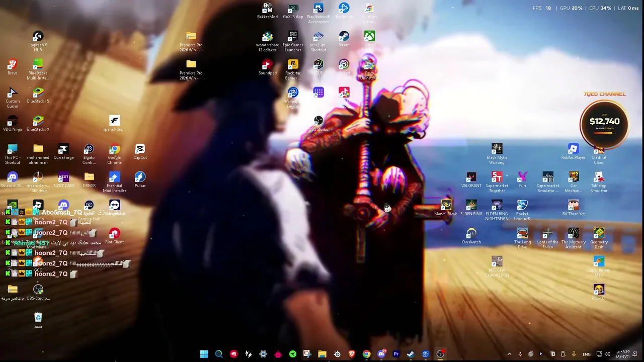Open the Logitech G HUB desktop shortcut
Image resolution: width=644 pixels, height=362 pixels.
click(x=38, y=42)
